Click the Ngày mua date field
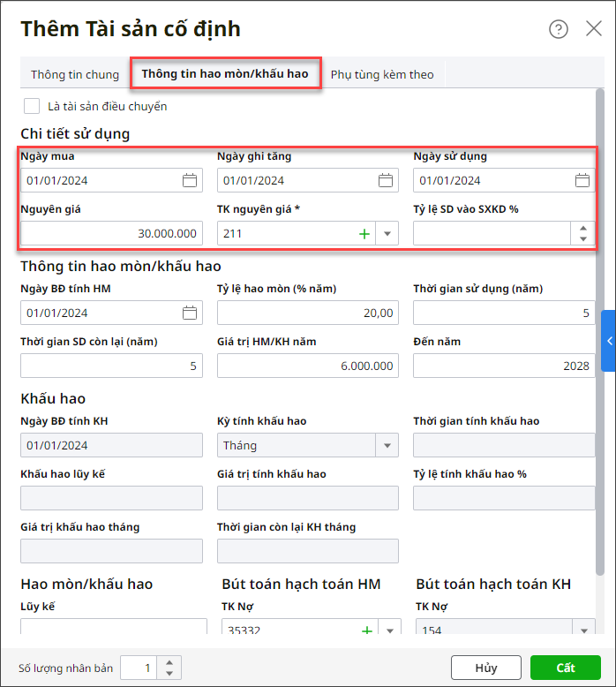The width and height of the screenshot is (616, 687). (x=111, y=180)
